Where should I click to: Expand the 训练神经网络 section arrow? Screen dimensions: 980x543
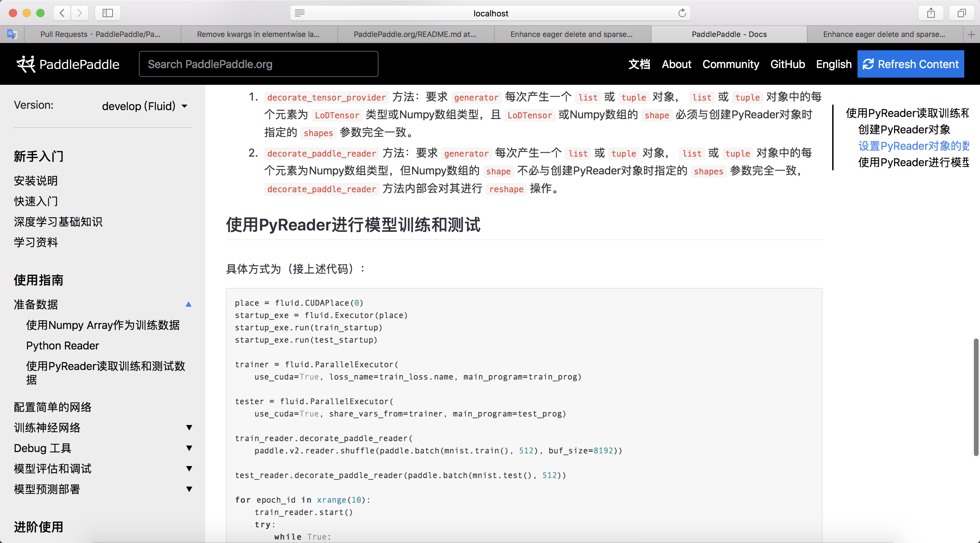click(189, 427)
